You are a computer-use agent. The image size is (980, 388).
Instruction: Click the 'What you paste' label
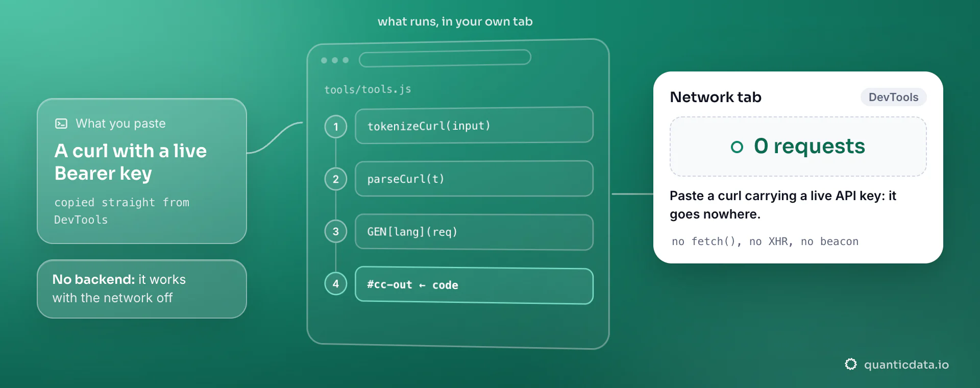120,124
